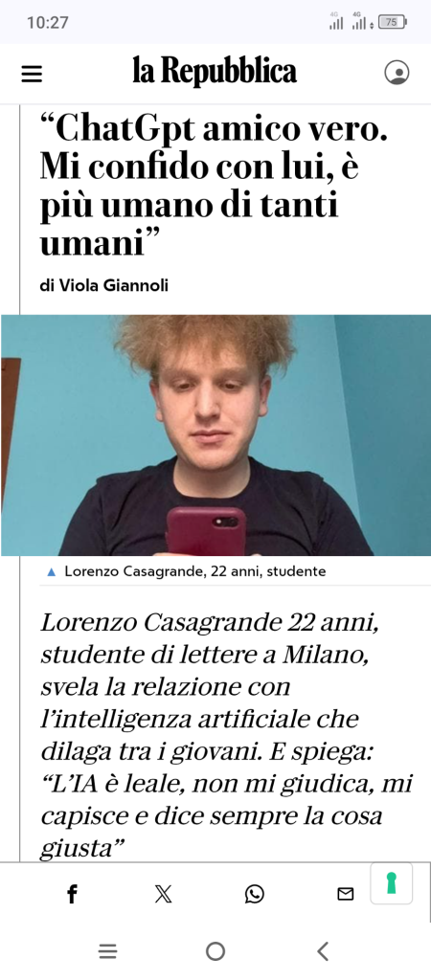431x980 pixels.
Task: Share the article on X
Action: [x=163, y=895]
